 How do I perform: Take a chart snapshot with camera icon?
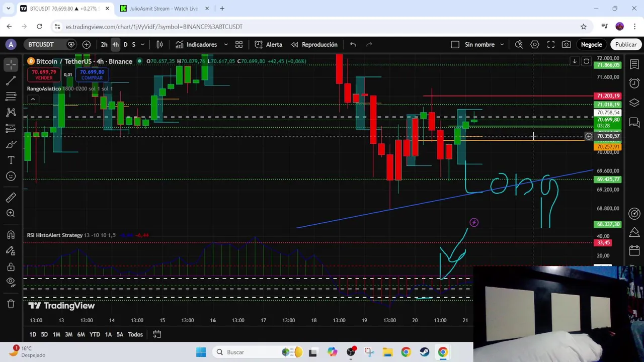[567, 45]
